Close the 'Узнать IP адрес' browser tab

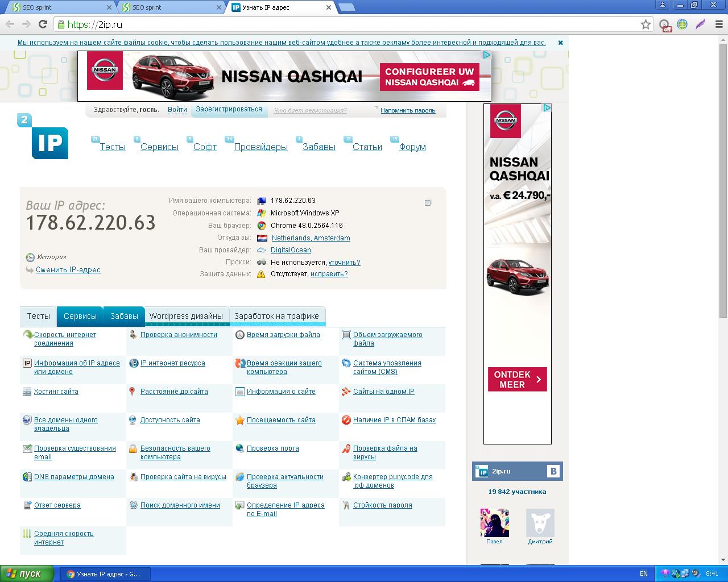(328, 7)
